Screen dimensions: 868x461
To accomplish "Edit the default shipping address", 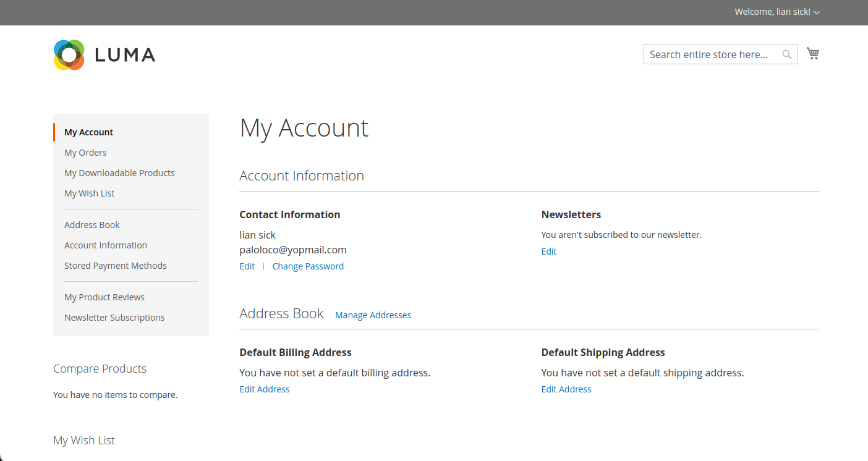I will tap(566, 389).
